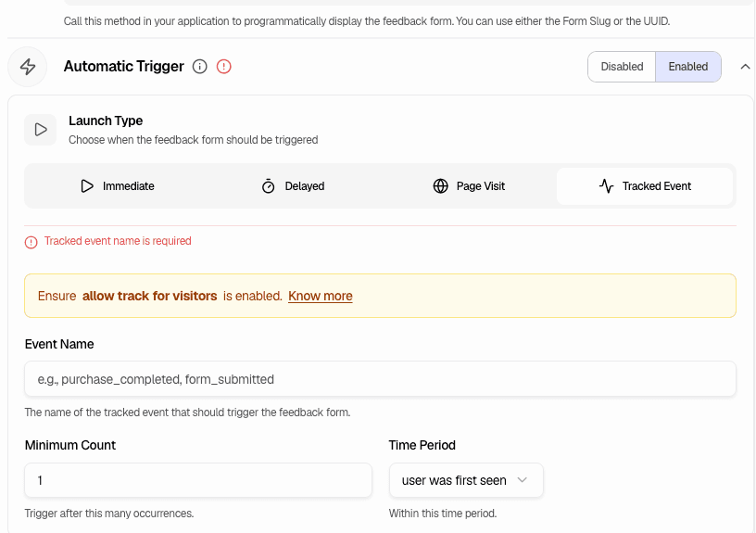756x533 pixels.
Task: Select the Delayed launch type
Action: pos(293,186)
